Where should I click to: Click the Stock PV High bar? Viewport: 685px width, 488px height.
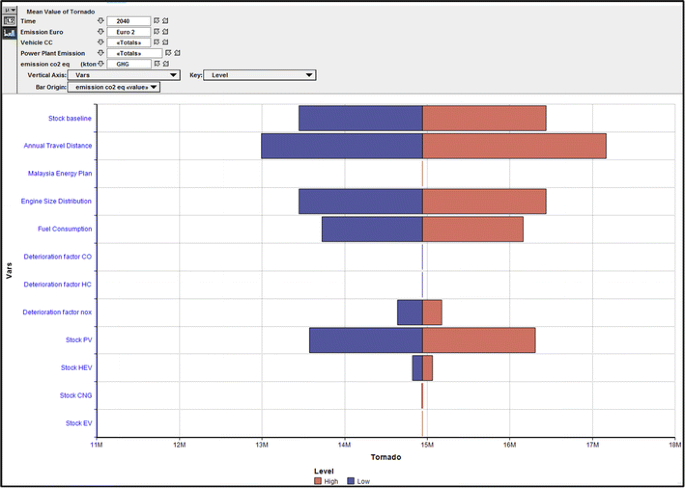click(479, 340)
